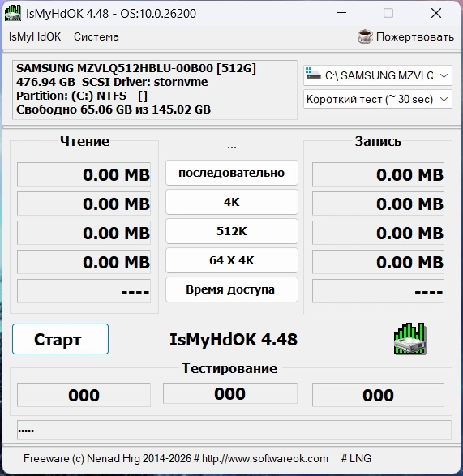
Task: Click the Тестирование group heading
Action: point(229,368)
